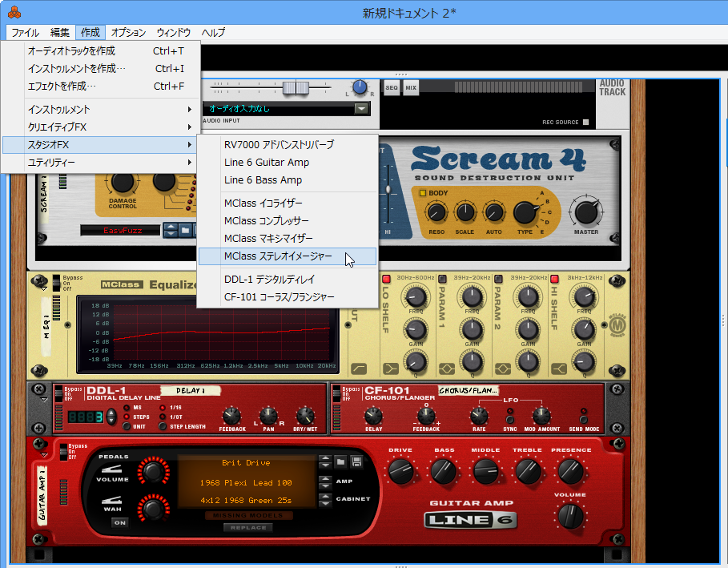Open the 編集 menu

pos(59,33)
